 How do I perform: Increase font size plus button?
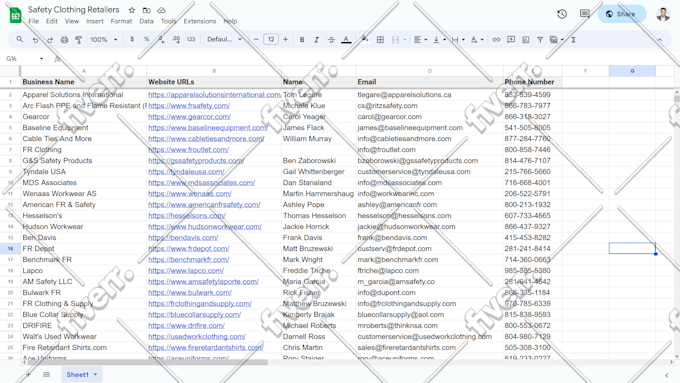[x=285, y=39]
